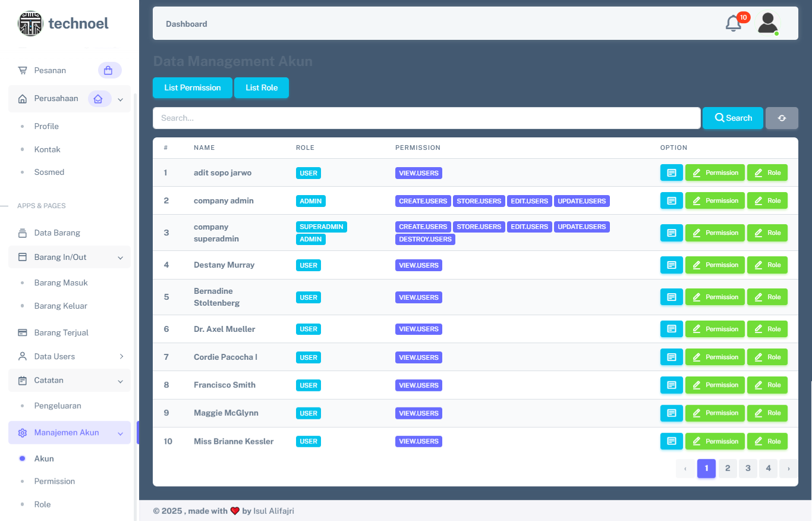Open the Data Barang menu item
This screenshot has width=812, height=521.
57,233
